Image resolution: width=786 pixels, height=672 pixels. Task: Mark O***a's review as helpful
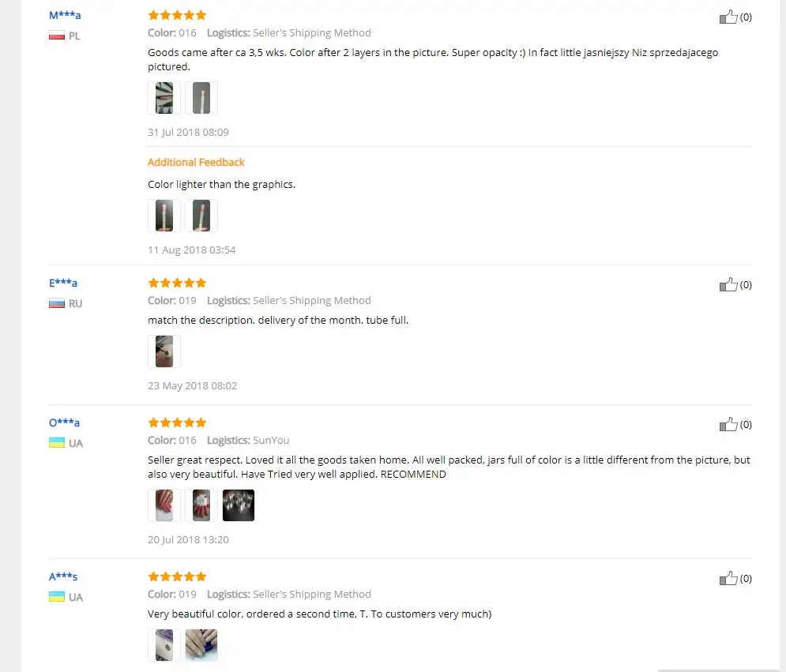[728, 425]
